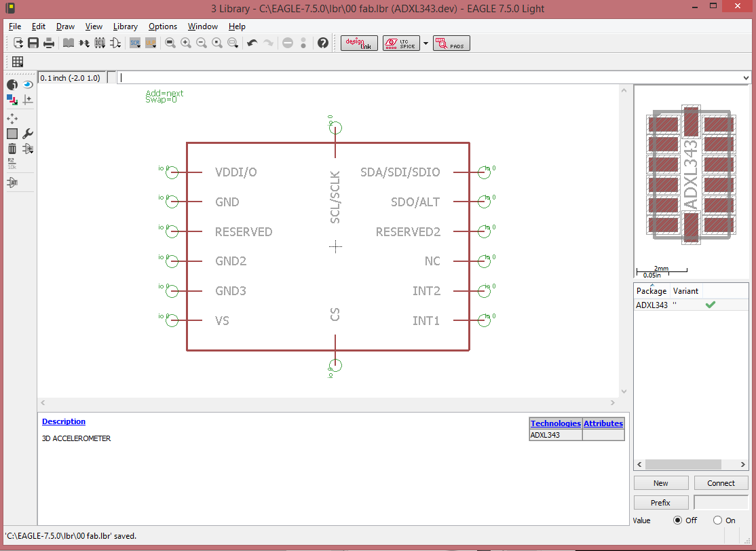Open the PADS find tool

[x=451, y=43]
